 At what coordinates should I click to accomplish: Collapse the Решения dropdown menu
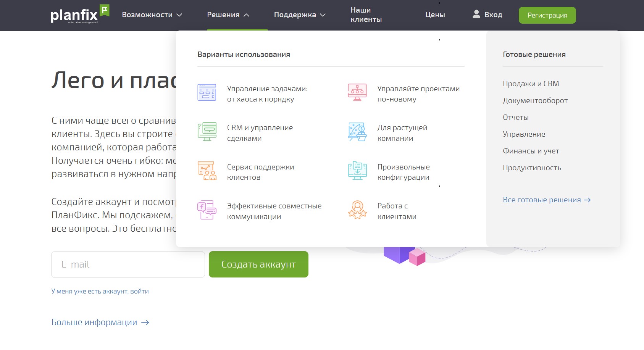pyautogui.click(x=228, y=15)
